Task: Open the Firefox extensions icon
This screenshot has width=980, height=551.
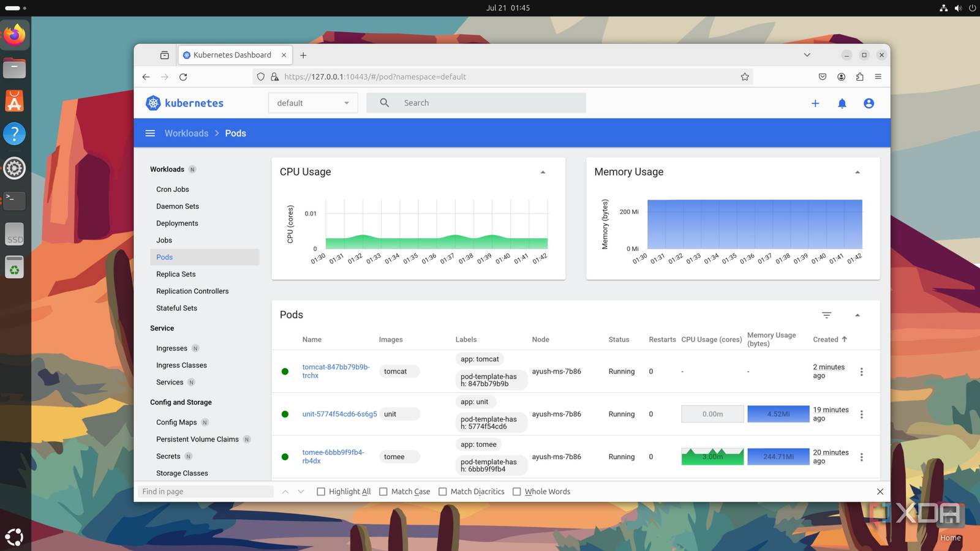Action: tap(859, 77)
